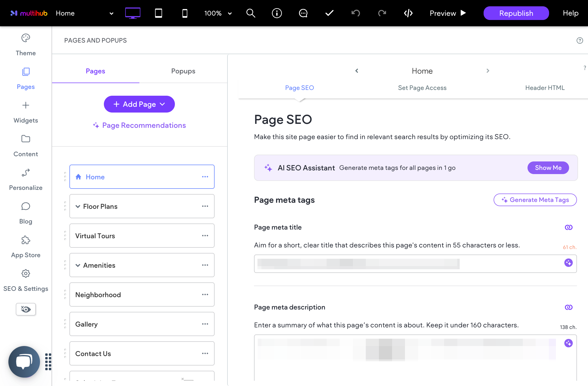Open options menu for Virtual Tours page
This screenshot has height=386, width=588.
205,236
